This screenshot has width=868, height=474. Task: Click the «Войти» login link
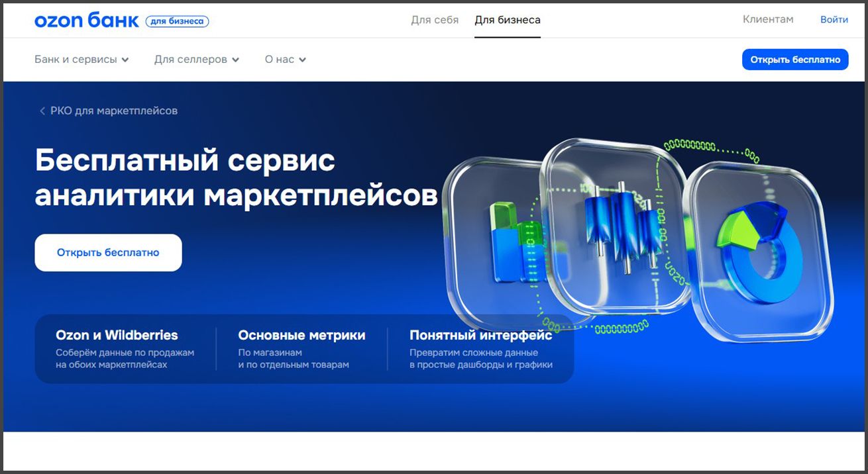point(834,19)
